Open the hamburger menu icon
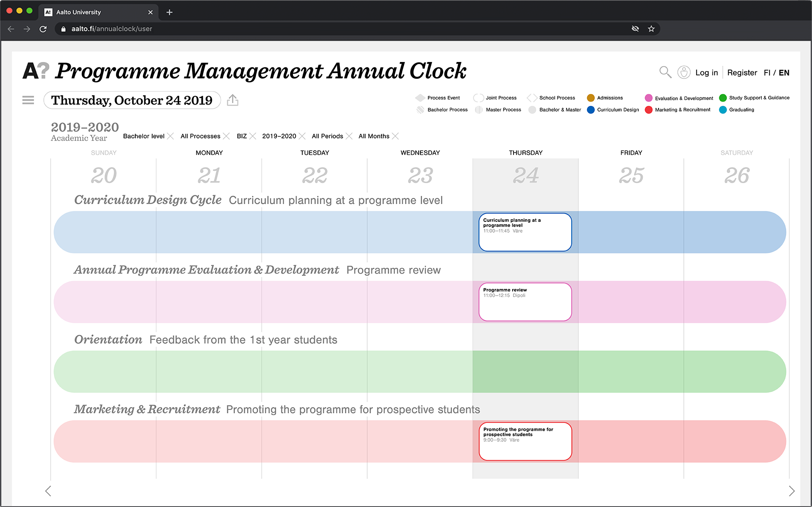Viewport: 812px width, 507px height. click(x=28, y=100)
